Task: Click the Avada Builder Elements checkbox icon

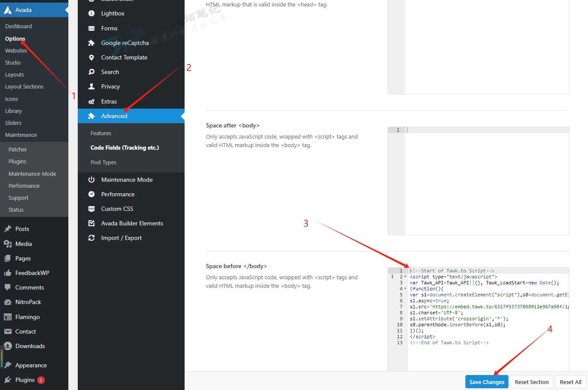Action: 91,223
